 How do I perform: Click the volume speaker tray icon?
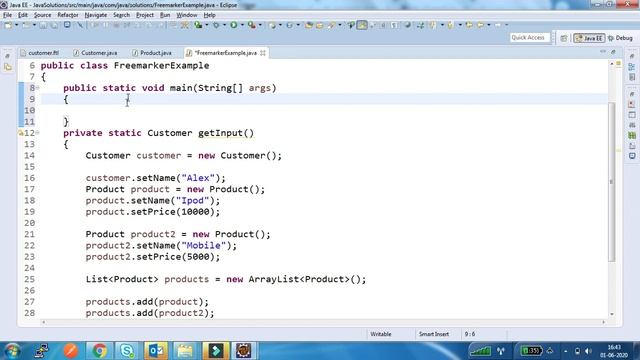coord(588,351)
